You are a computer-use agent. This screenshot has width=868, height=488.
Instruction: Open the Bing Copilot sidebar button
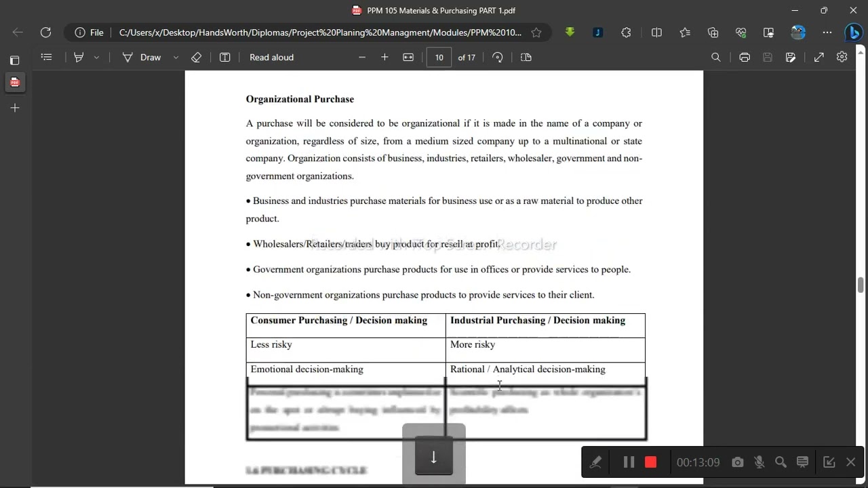(853, 32)
